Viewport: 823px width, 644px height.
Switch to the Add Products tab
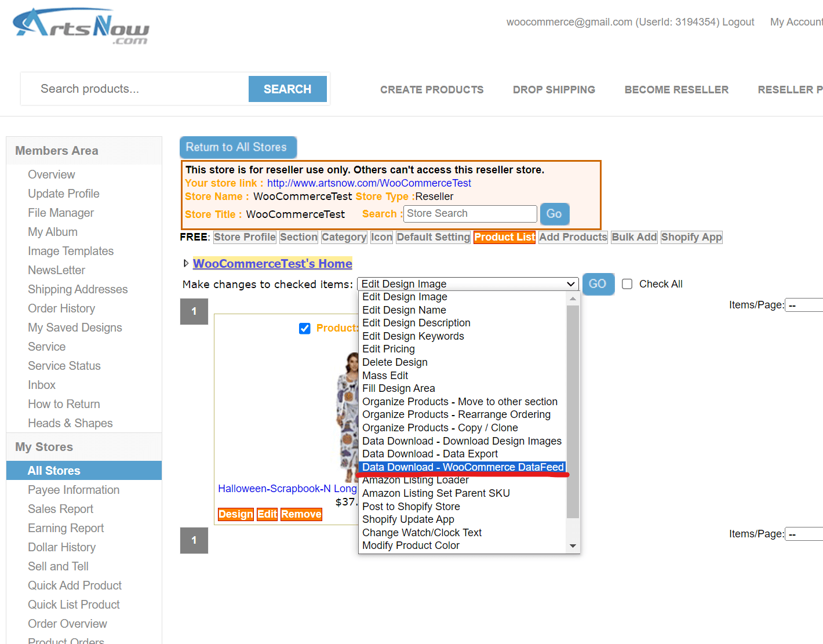pos(573,237)
